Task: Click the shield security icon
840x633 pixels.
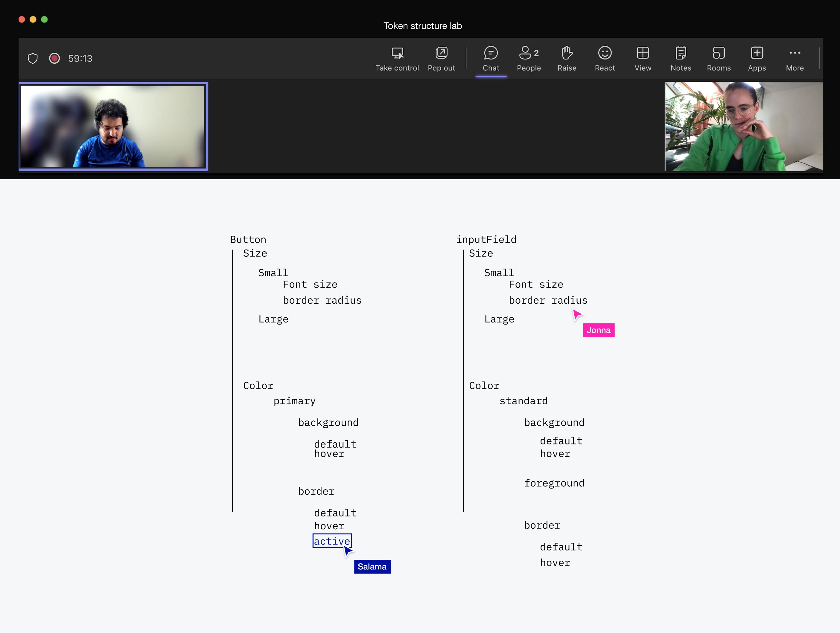Action: 33,59
